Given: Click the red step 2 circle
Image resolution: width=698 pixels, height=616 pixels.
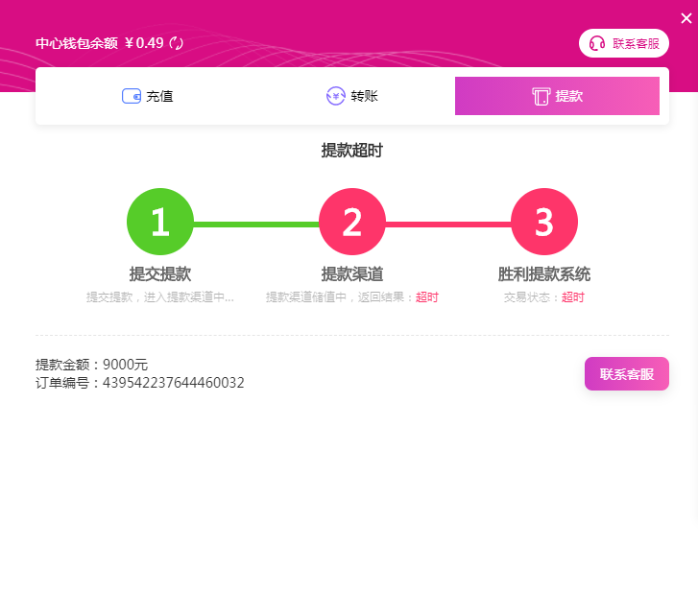Looking at the screenshot, I should coord(352,222).
